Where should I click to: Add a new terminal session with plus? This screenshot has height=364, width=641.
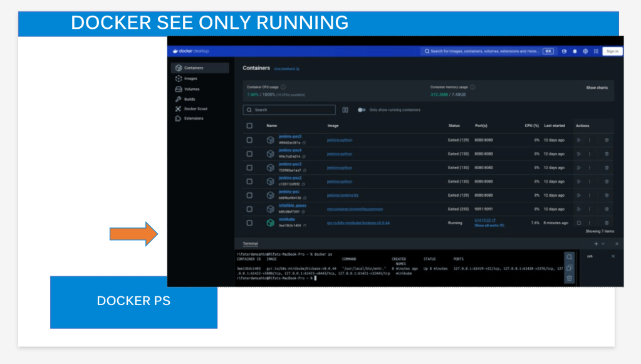pos(596,244)
